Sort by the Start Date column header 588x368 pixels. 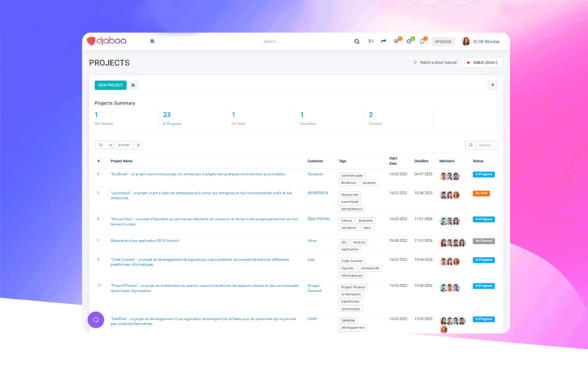pyautogui.click(x=393, y=161)
